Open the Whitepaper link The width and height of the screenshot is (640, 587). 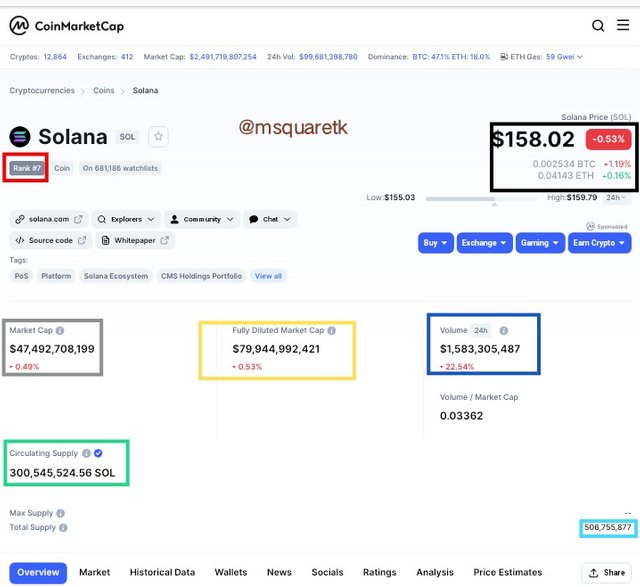[x=135, y=240]
